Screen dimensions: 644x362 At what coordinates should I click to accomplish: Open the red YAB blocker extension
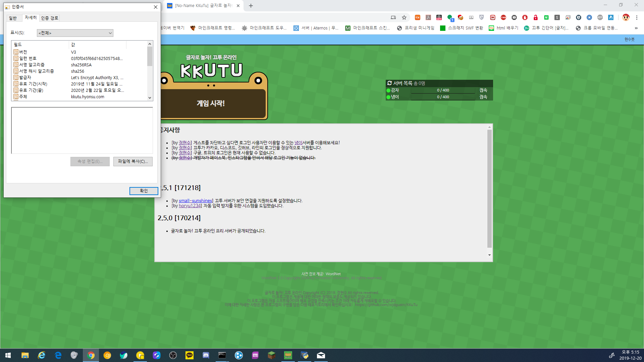503,17
